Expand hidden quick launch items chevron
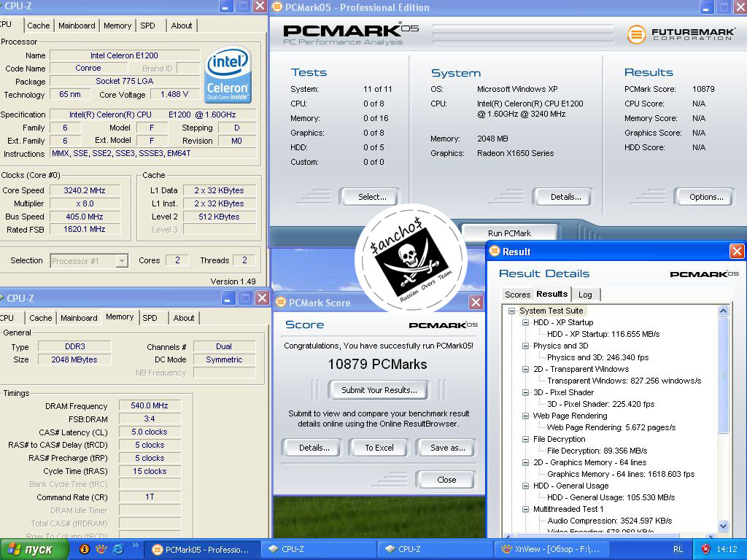Viewport: 747px width, 560px height. 135,545
